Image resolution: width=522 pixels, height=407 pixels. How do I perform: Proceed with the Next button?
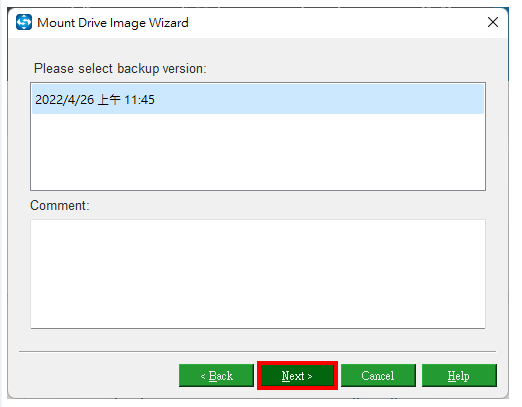(297, 376)
